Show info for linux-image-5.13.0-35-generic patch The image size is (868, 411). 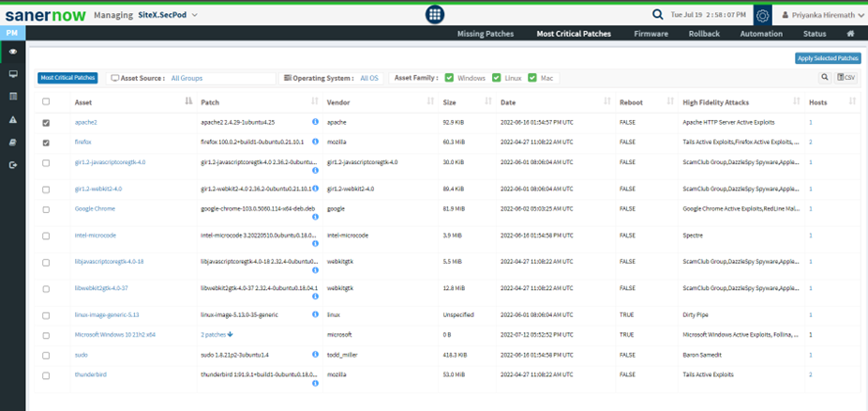pos(316,314)
